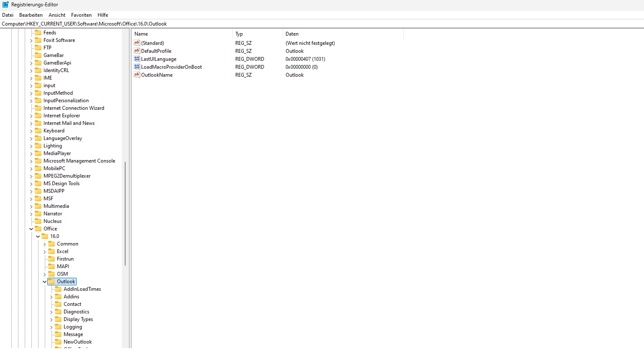Select the OutlookName value icon

coord(137,75)
